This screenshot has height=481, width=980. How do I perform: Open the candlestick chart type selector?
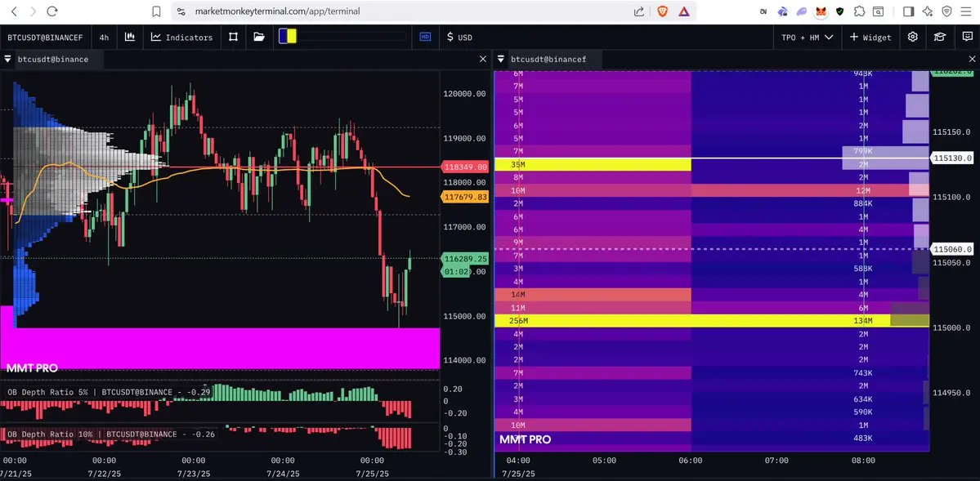click(130, 37)
